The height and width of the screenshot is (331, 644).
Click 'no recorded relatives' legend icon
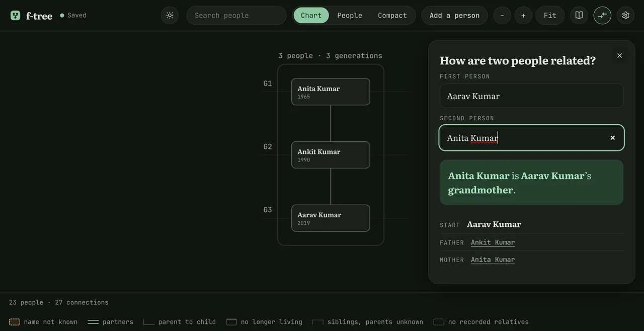point(439,322)
